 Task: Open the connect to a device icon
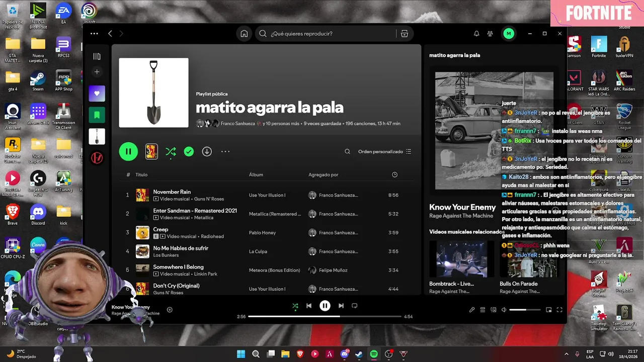[x=494, y=310]
